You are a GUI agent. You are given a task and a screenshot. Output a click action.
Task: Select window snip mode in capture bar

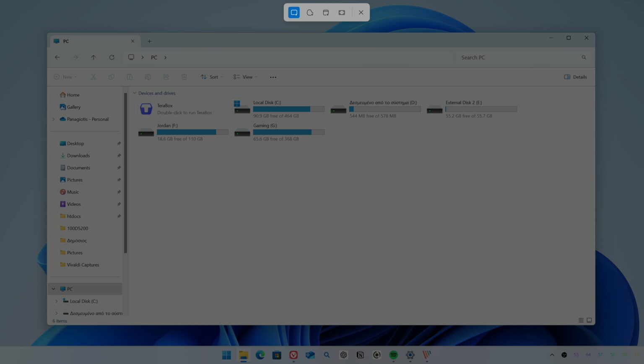(325, 13)
